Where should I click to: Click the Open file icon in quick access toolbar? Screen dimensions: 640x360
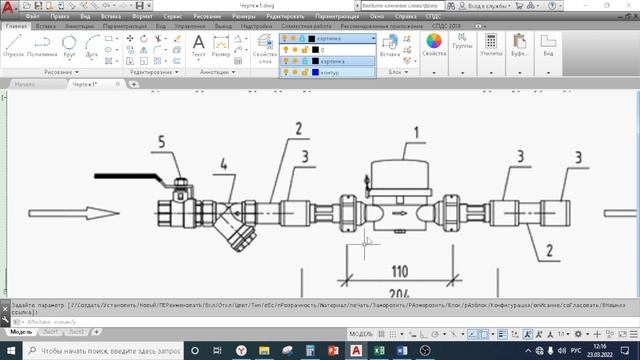[x=27, y=6]
